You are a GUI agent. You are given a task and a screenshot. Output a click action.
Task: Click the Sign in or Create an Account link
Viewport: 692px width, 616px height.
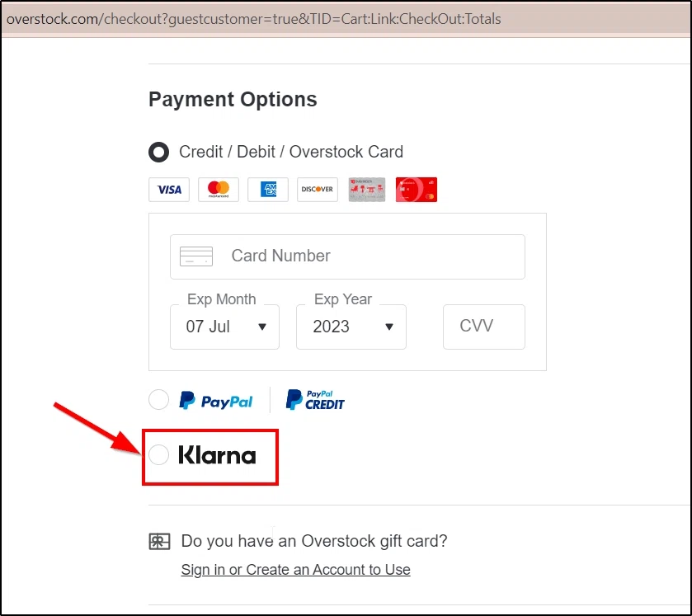pos(295,569)
